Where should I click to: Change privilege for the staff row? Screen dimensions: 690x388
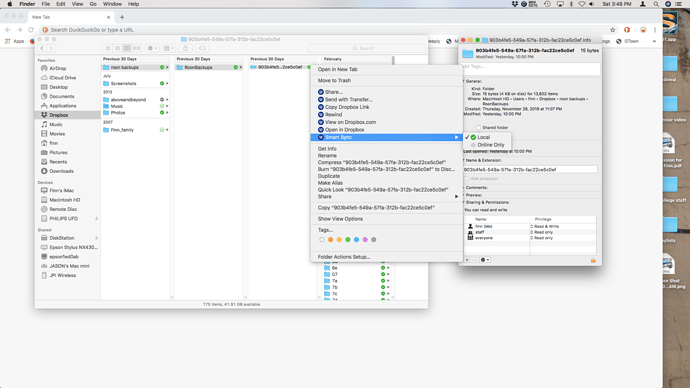(x=542, y=232)
